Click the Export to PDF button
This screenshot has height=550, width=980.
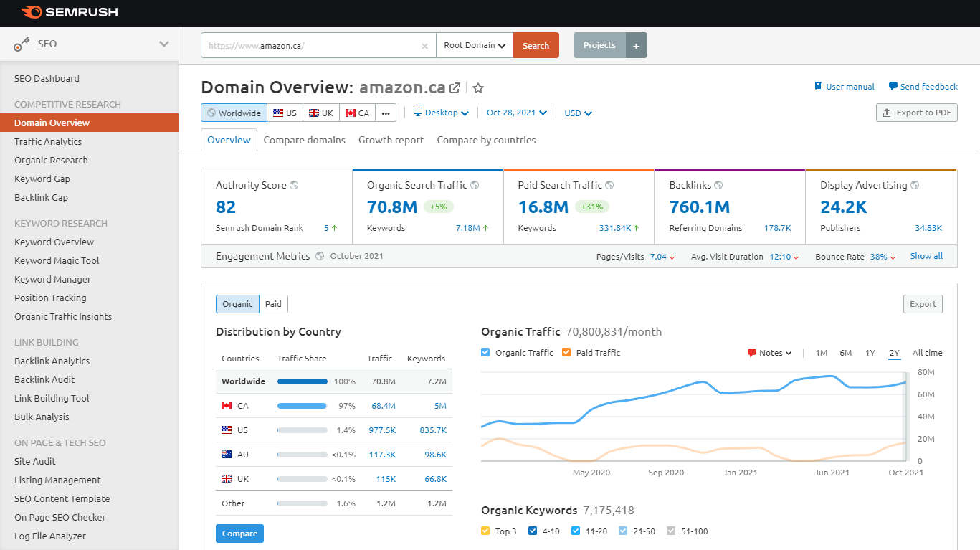pos(916,113)
